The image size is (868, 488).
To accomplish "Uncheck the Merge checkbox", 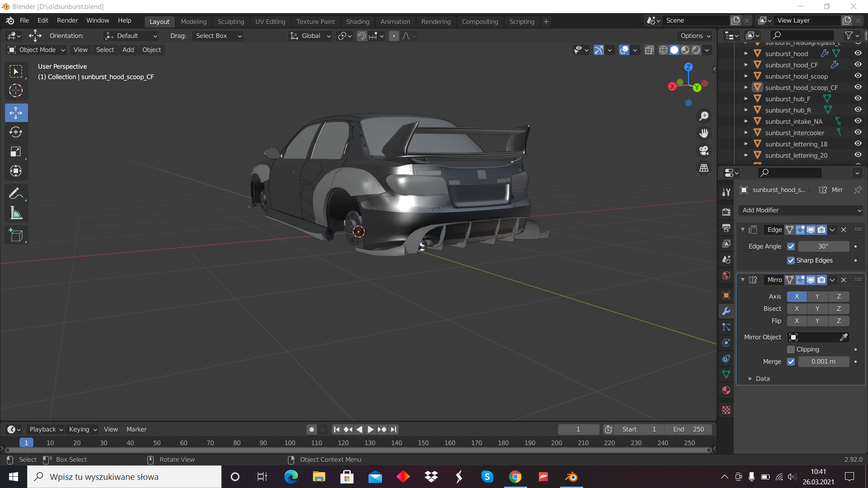I will tap(791, 361).
